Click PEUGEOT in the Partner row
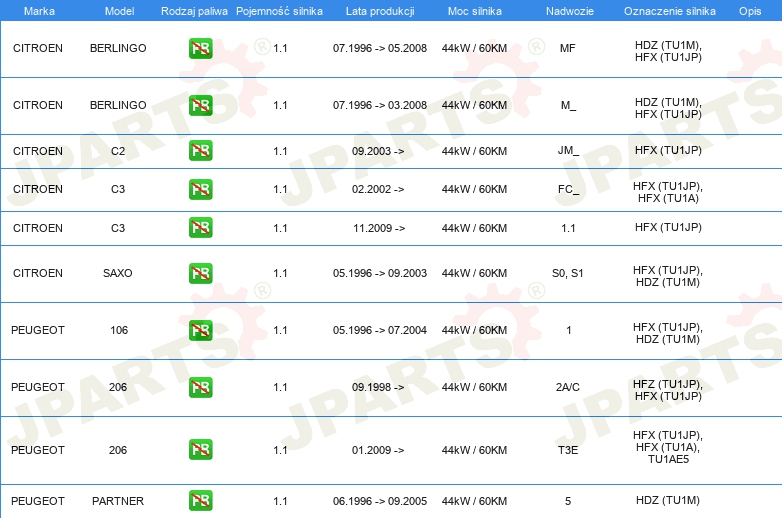782x518 pixels. point(38,501)
